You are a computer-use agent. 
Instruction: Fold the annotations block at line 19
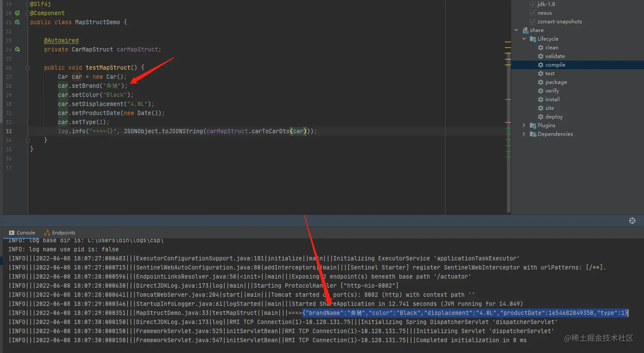[28, 4]
